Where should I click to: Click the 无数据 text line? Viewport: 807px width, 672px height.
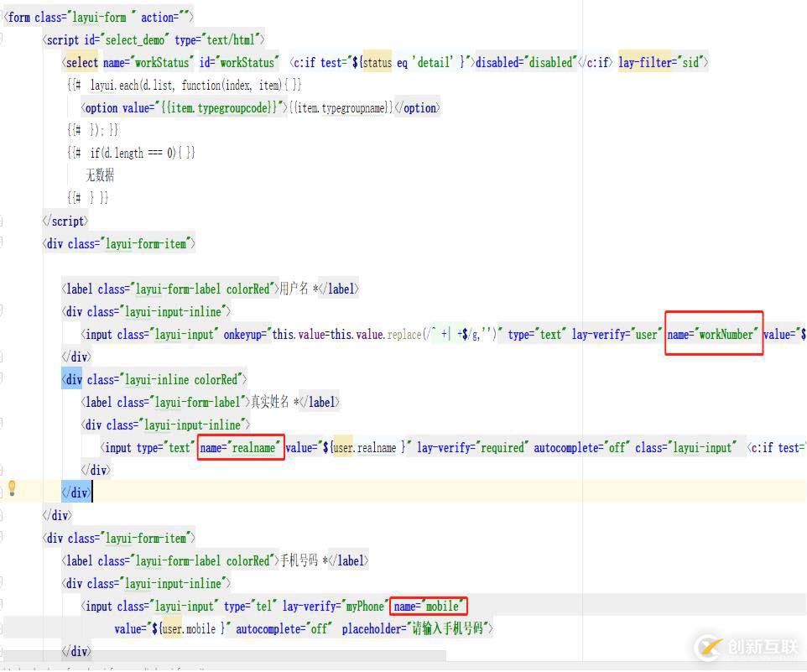pos(100,175)
